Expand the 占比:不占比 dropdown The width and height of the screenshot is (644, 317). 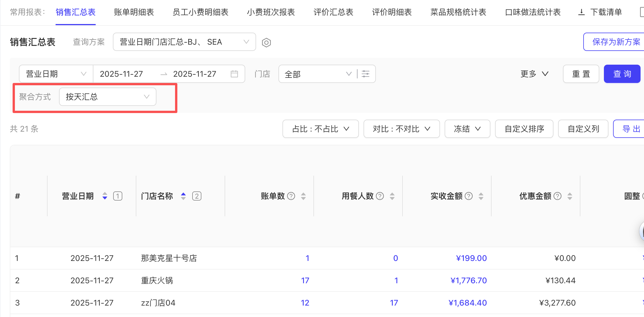[320, 129]
